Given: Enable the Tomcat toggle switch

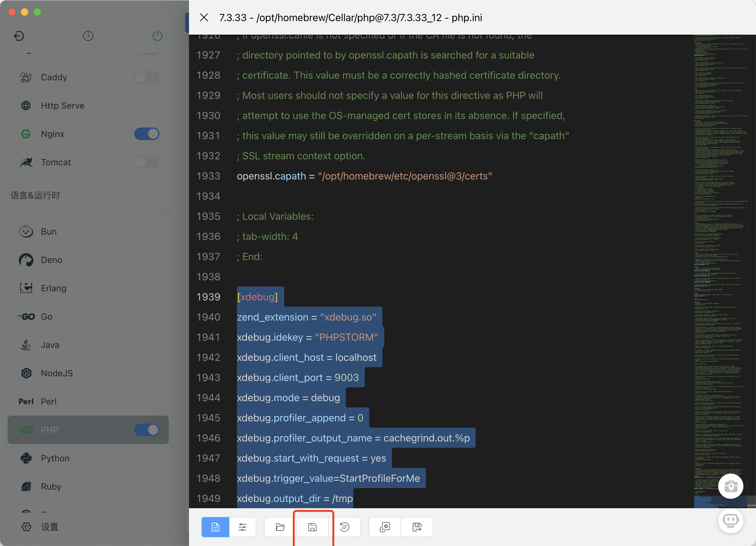Looking at the screenshot, I should pos(147,162).
